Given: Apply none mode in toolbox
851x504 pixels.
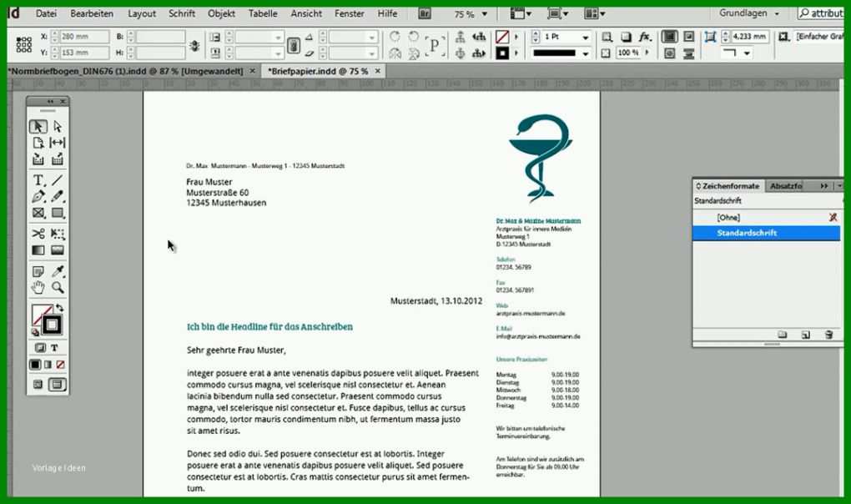Looking at the screenshot, I should 60,365.
